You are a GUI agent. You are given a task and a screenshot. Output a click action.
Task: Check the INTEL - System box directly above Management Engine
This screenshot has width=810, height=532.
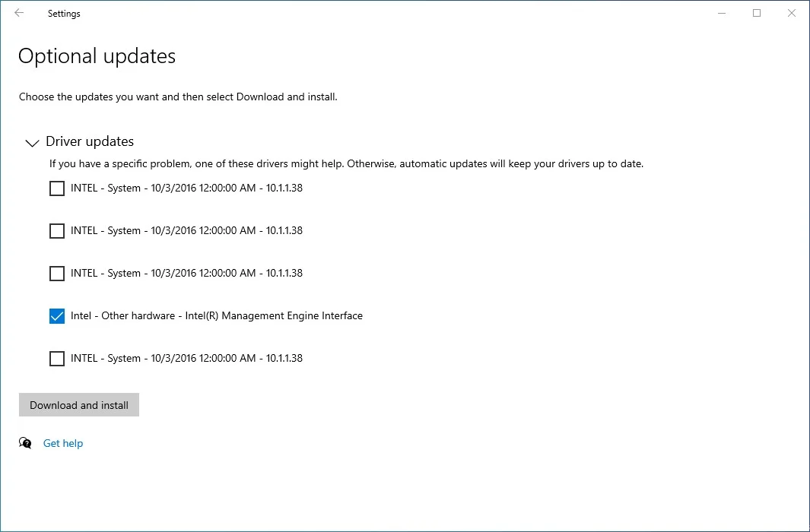[x=57, y=274]
